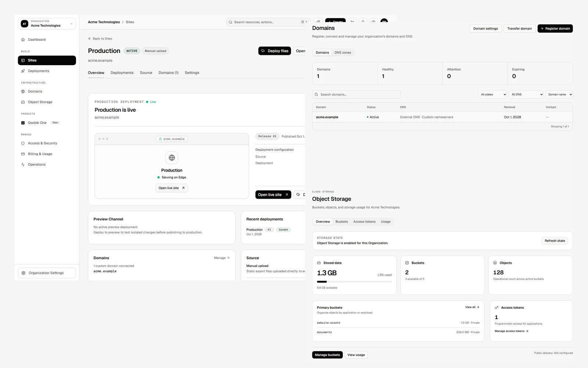Viewport: 588px width, 368px height.
Task: Click the rocket icon beside sidebar Deployments
Action: 23,71
